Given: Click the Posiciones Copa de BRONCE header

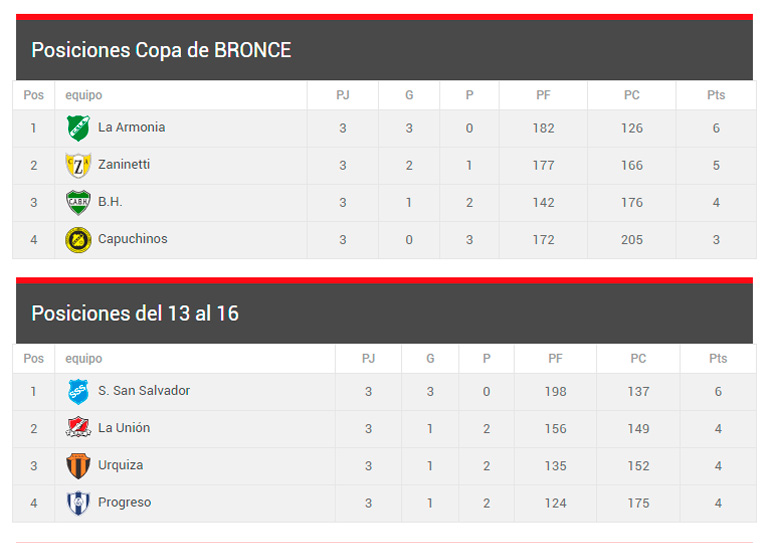Looking at the screenshot, I should pos(161,50).
